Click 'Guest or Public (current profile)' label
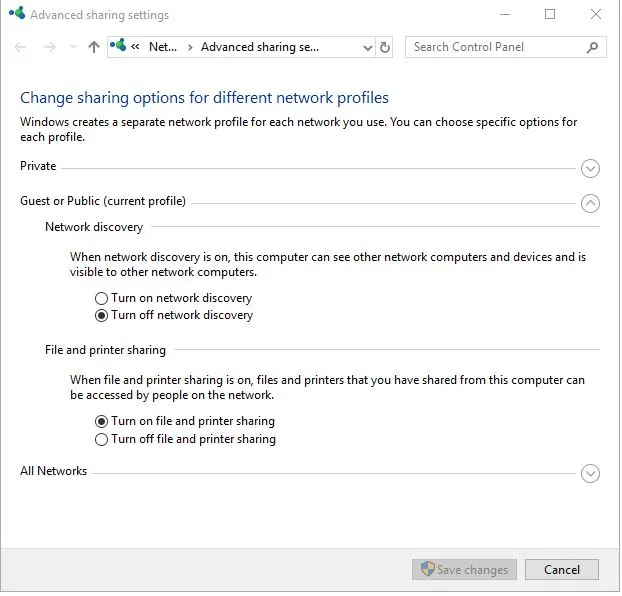622x596 pixels. (x=103, y=201)
